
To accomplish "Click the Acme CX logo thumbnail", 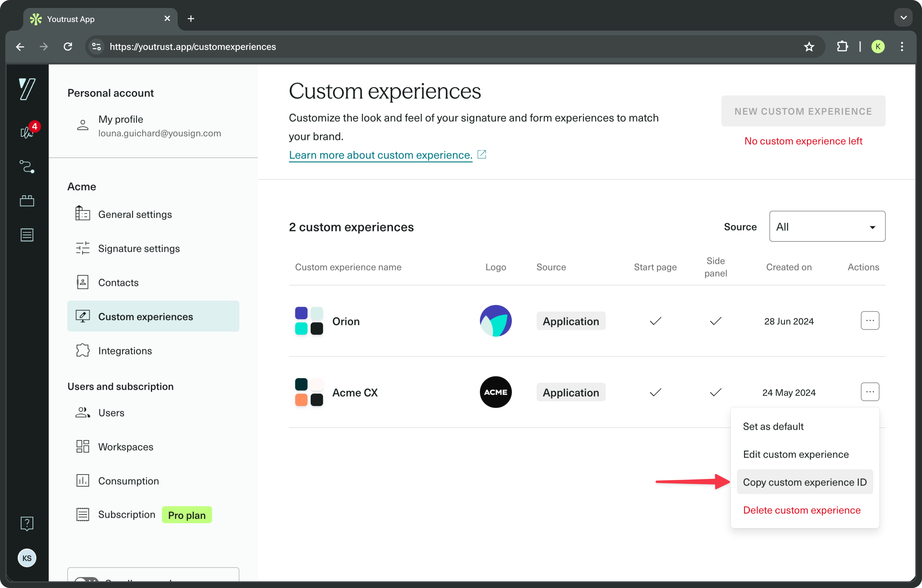I will (x=496, y=392).
